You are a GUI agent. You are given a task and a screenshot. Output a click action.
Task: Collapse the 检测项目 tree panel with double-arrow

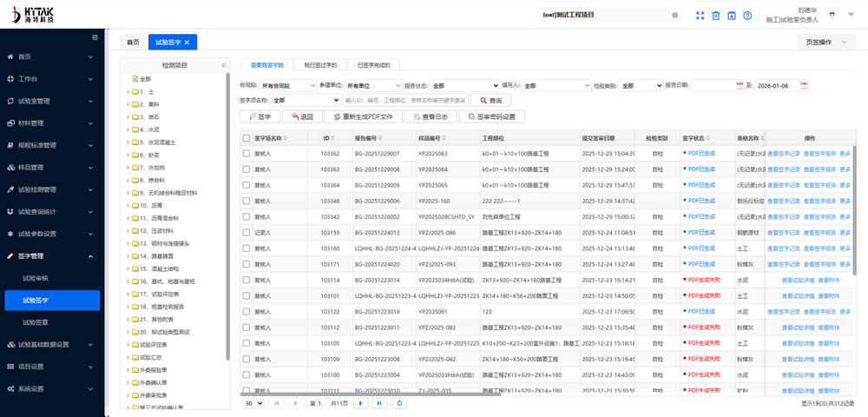click(x=223, y=65)
